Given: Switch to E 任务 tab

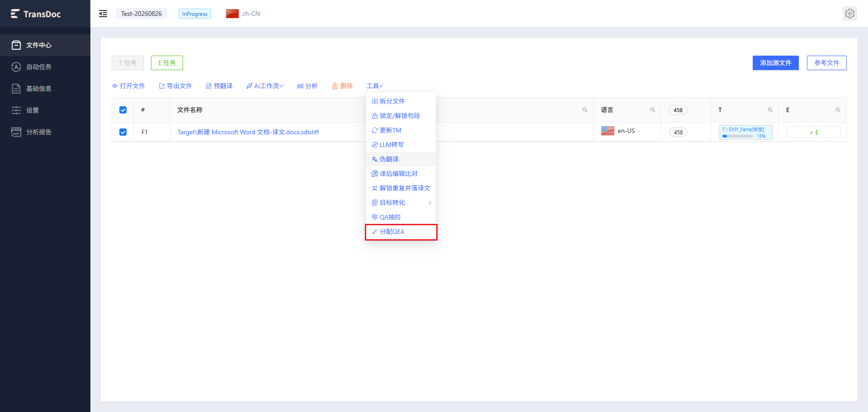Looking at the screenshot, I should (167, 63).
